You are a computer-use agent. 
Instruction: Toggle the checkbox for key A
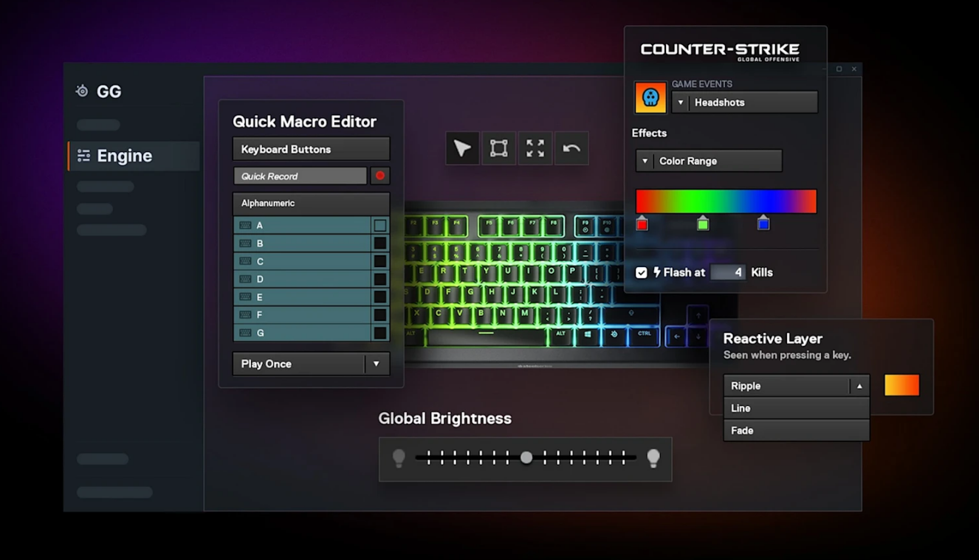click(379, 225)
